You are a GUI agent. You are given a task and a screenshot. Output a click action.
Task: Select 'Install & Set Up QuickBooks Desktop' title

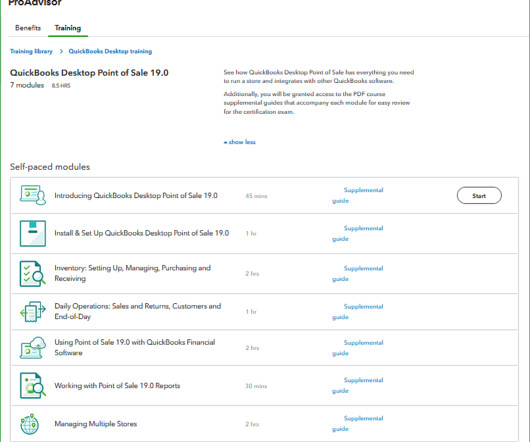(142, 233)
